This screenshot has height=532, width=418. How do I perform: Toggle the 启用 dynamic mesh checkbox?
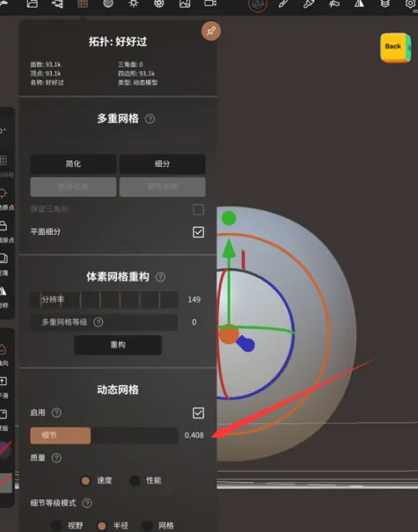click(198, 413)
